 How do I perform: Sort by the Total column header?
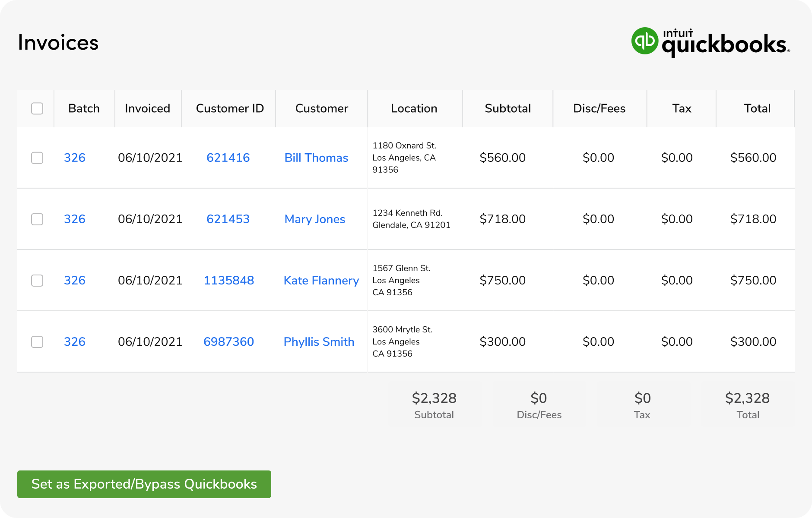pyautogui.click(x=757, y=108)
